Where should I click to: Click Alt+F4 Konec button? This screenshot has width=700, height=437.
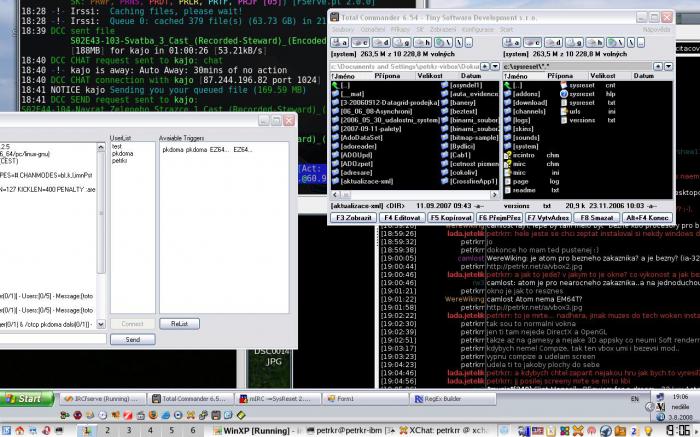point(647,217)
